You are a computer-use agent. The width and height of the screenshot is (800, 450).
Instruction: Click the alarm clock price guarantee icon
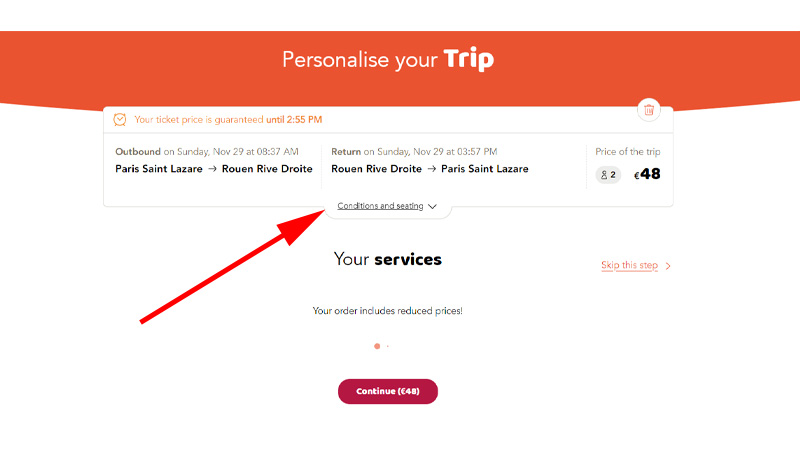click(x=120, y=119)
